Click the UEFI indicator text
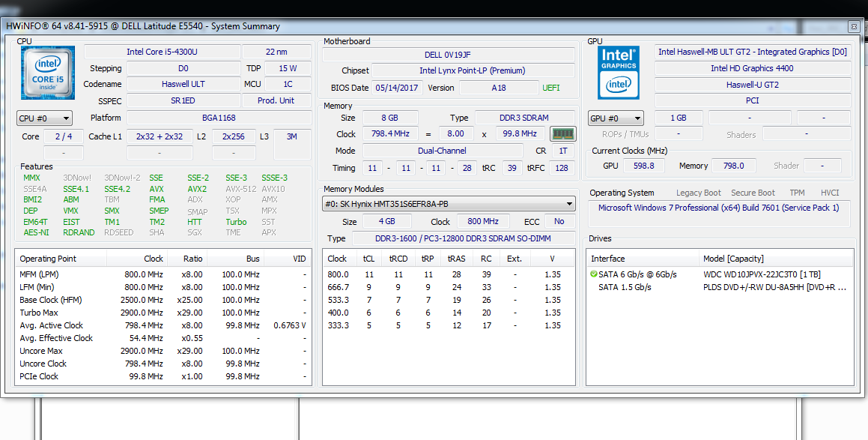Image resolution: width=868 pixels, height=440 pixels. click(x=550, y=88)
